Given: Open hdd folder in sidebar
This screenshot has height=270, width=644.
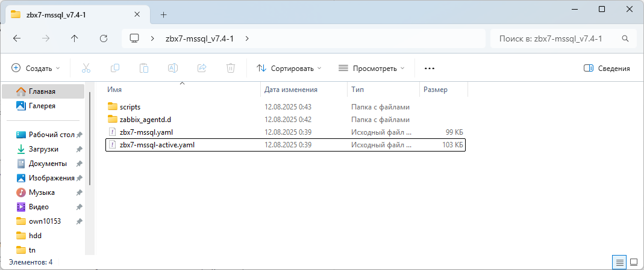Looking at the screenshot, I should click(x=43, y=236).
